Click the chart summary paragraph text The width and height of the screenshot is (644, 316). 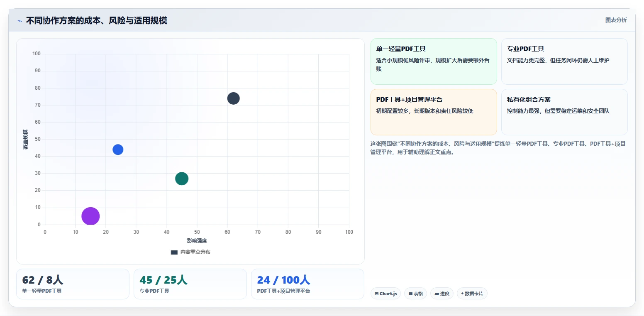[x=498, y=148]
